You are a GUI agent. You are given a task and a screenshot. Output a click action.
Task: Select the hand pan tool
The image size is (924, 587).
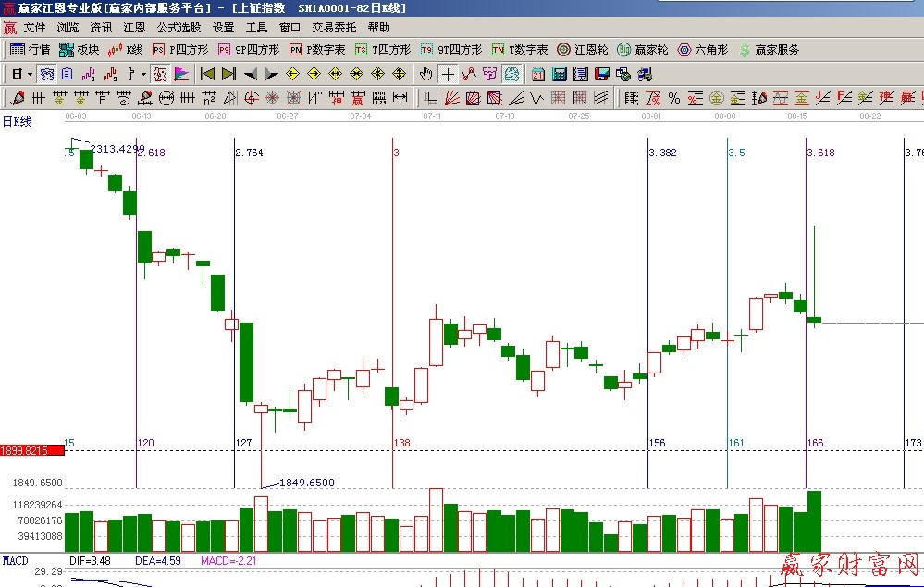click(x=425, y=74)
